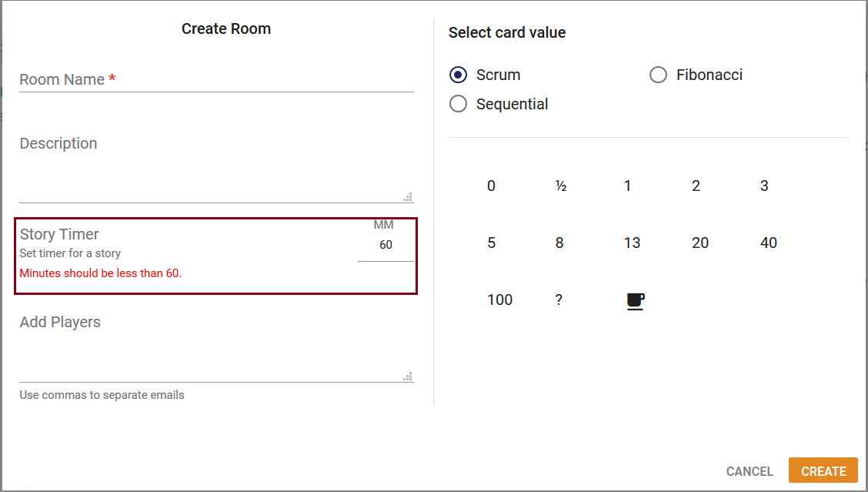Image resolution: width=868 pixels, height=492 pixels.
Task: Click the Add Players resize grip
Action: tap(408, 376)
